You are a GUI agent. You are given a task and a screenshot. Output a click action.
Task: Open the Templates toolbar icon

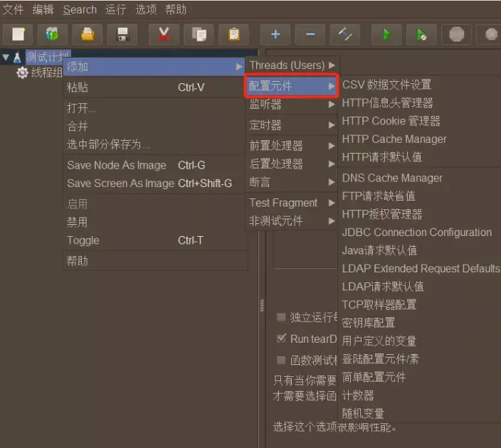click(53, 34)
